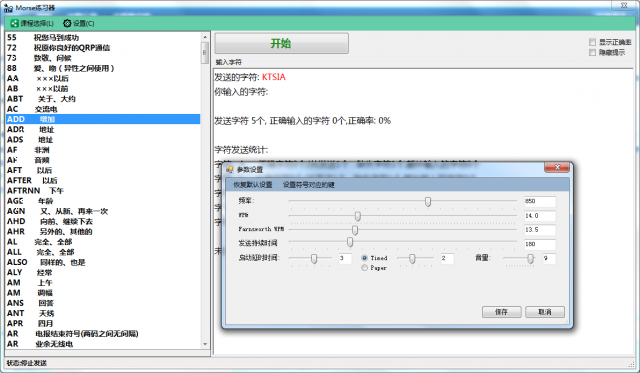Click the frequency field showing 850
Viewport: 640px width, 373px height.
(540, 201)
